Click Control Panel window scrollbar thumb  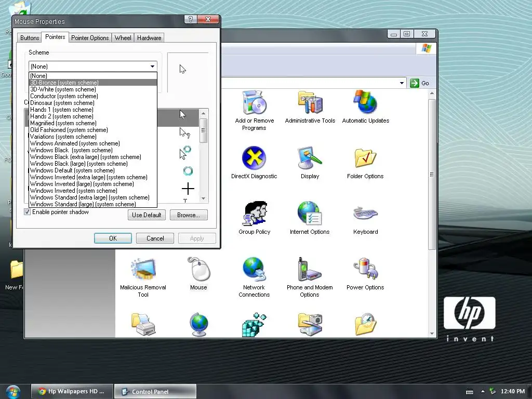coord(432,175)
